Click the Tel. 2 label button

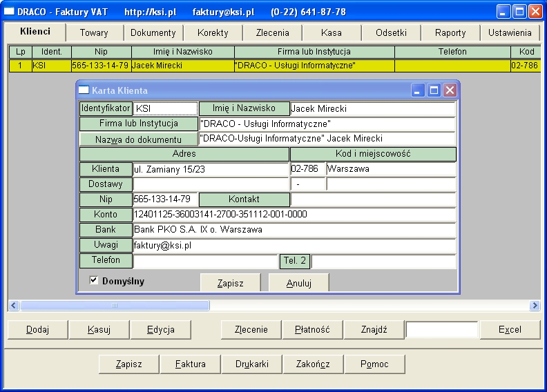coord(295,261)
